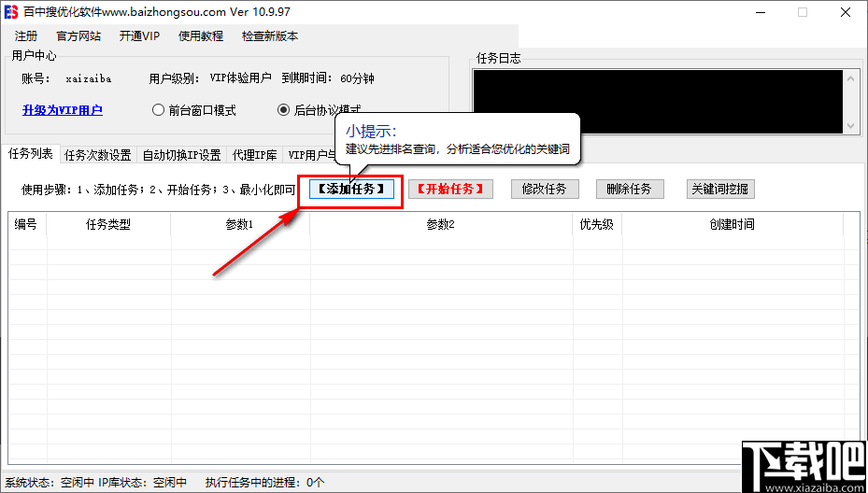
Task: Click the VIP体验用户 level text
Action: 241,78
